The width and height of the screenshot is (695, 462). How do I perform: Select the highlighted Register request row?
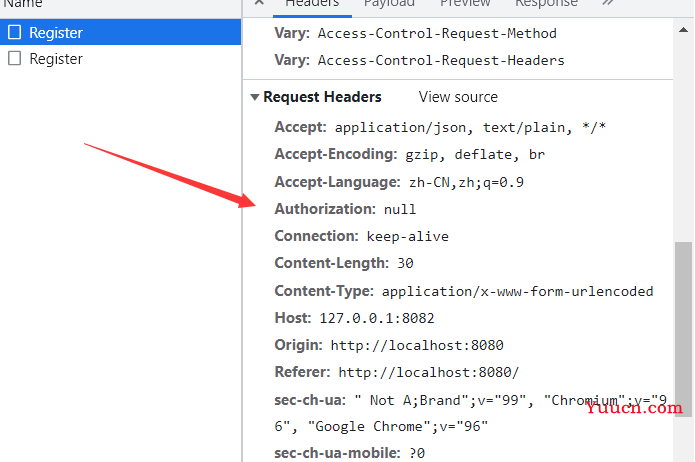[121, 32]
